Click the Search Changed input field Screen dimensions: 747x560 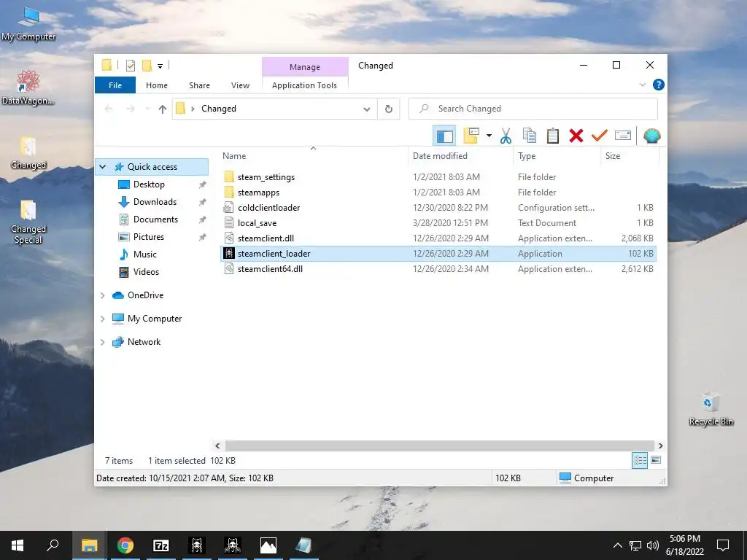[533, 109]
